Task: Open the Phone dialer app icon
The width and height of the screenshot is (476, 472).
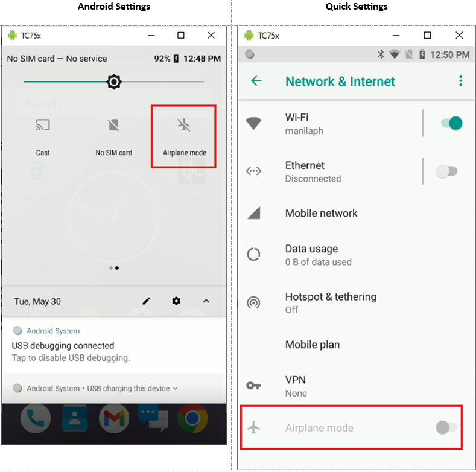Action: tap(36, 418)
